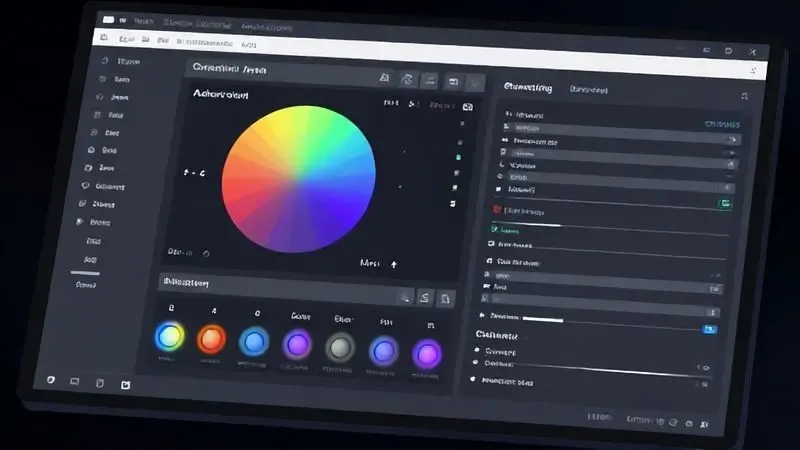Click the white-filled slider in the right panel

pyautogui.click(x=543, y=320)
